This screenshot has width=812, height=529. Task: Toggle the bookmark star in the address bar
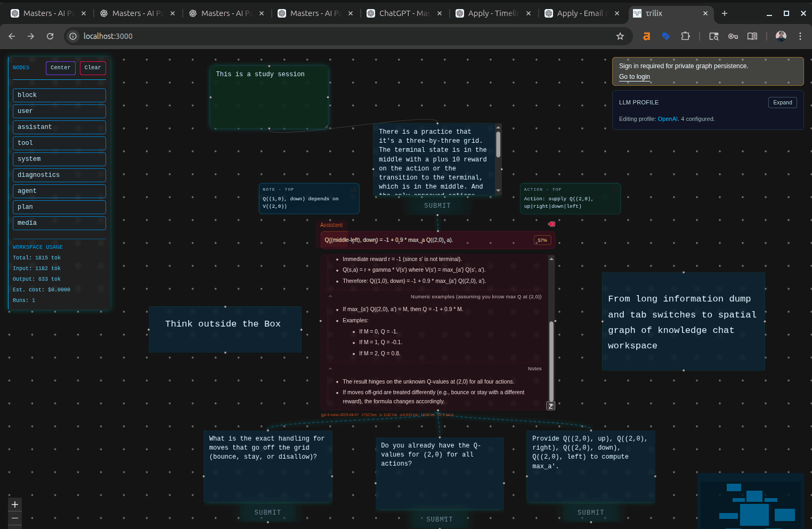(x=620, y=36)
